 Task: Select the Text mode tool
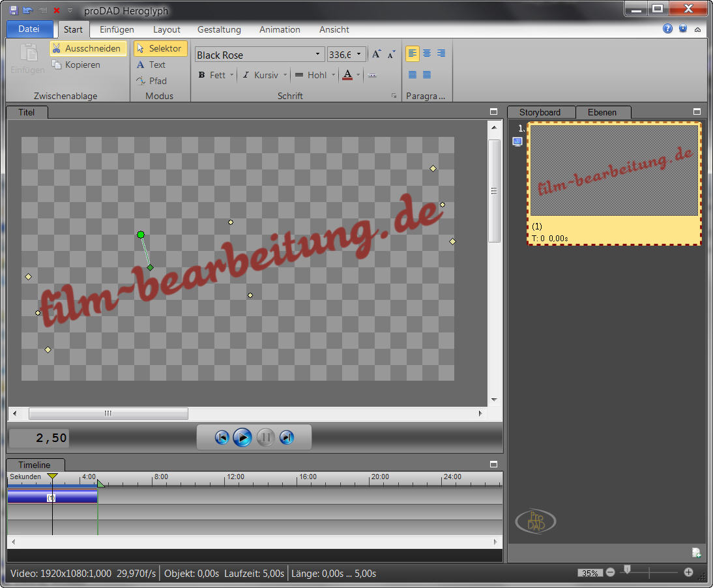tap(151, 65)
